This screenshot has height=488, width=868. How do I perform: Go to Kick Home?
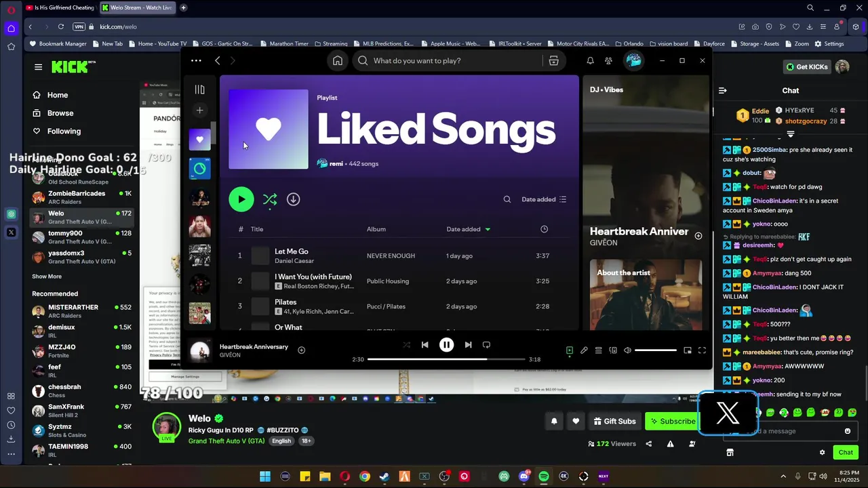point(57,95)
